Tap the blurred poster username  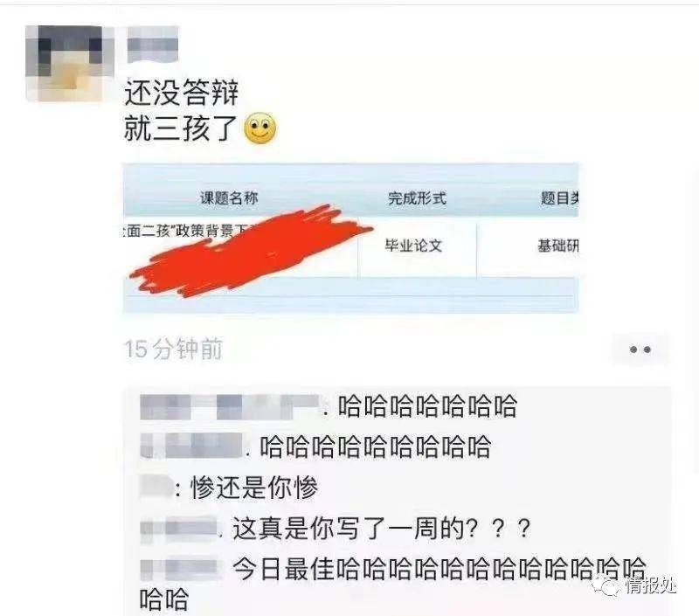click(153, 45)
